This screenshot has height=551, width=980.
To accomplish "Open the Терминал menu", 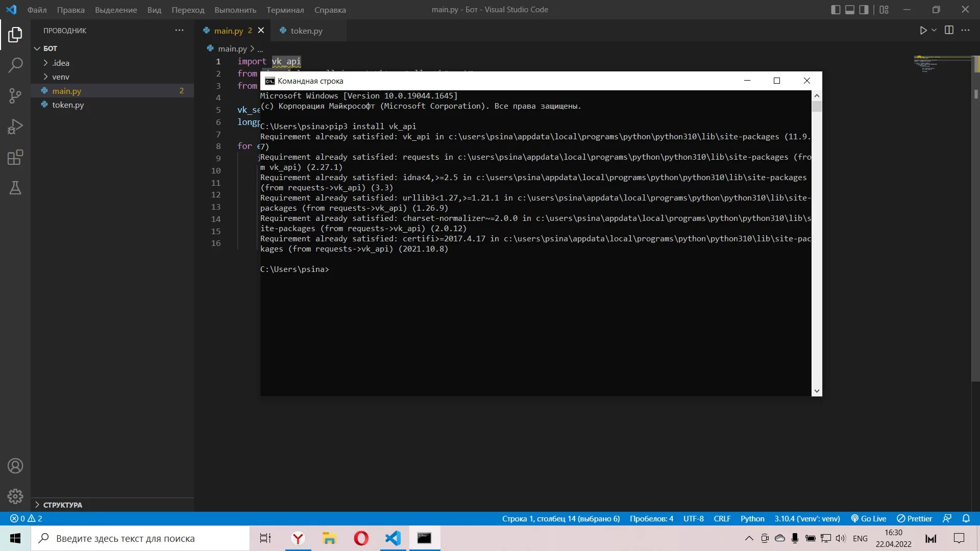I will (x=285, y=10).
